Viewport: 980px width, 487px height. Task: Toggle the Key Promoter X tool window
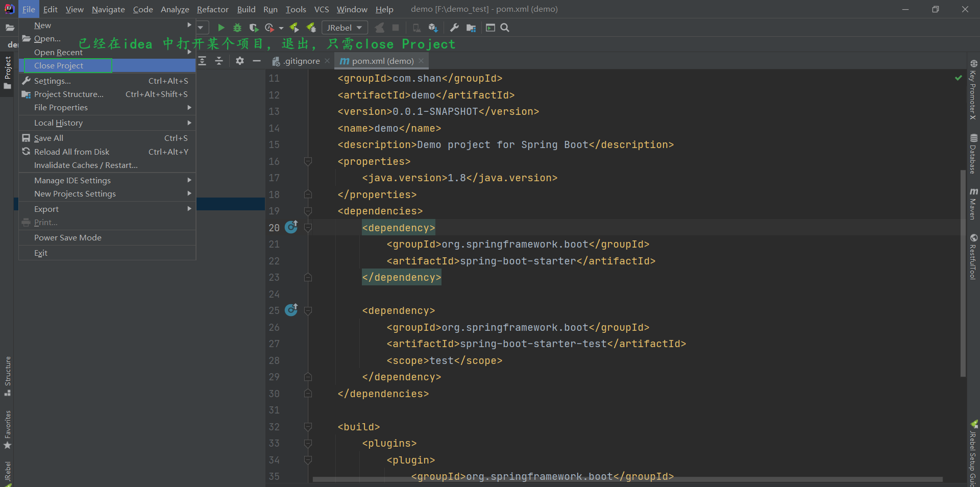pos(973,89)
